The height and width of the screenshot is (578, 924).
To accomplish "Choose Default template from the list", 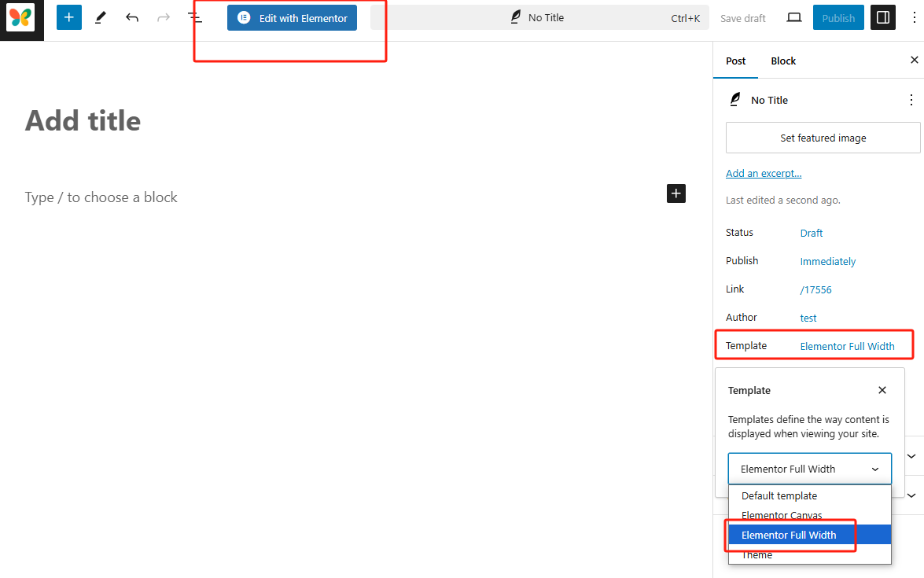I will point(779,496).
